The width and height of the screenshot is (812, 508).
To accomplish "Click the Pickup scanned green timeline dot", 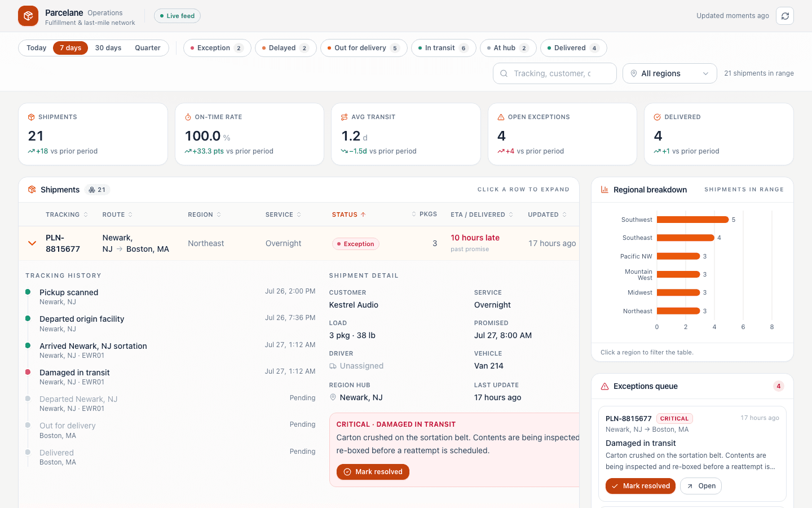I will click(28, 292).
